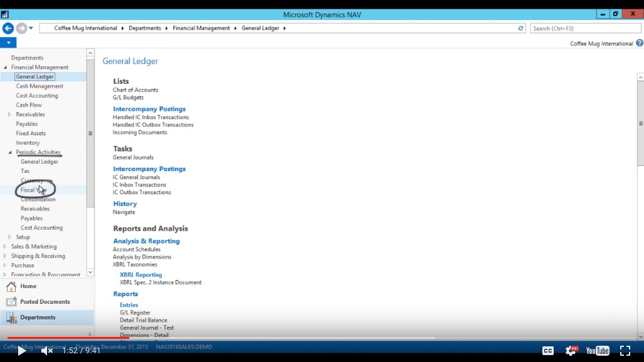644x362 pixels.
Task: Open General Journals task link
Action: point(133,158)
